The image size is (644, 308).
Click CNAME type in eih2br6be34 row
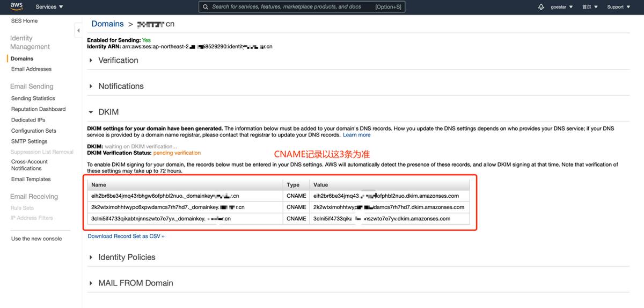pyautogui.click(x=297, y=196)
